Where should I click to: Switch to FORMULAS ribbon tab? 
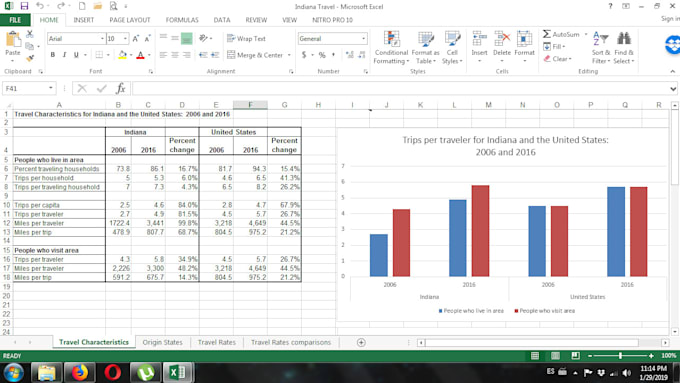tap(182, 20)
